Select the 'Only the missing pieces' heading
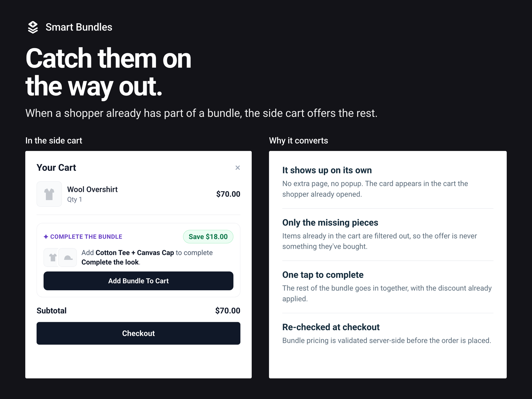 pos(330,222)
